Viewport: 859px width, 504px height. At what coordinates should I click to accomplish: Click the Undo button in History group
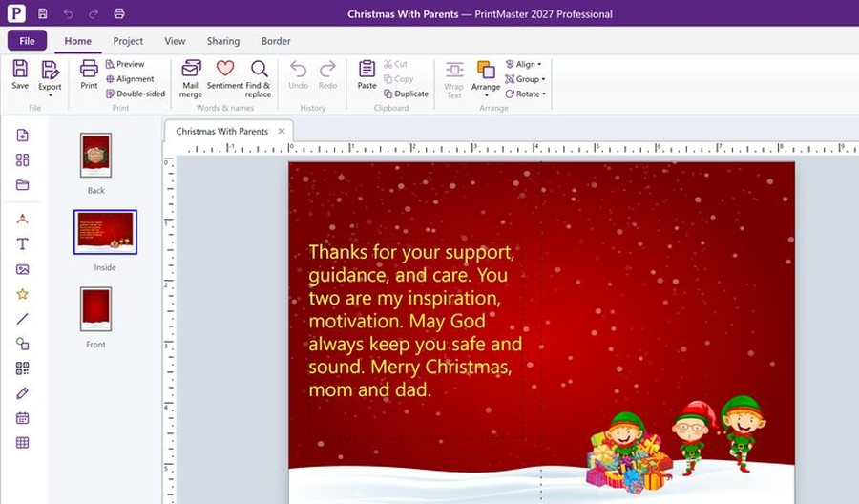click(x=298, y=74)
